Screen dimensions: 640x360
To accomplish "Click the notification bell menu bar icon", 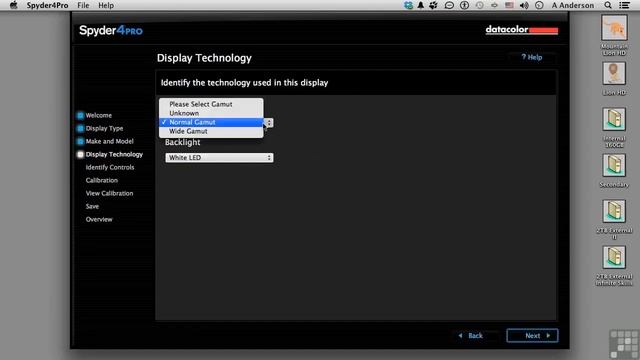I will click(420, 5).
